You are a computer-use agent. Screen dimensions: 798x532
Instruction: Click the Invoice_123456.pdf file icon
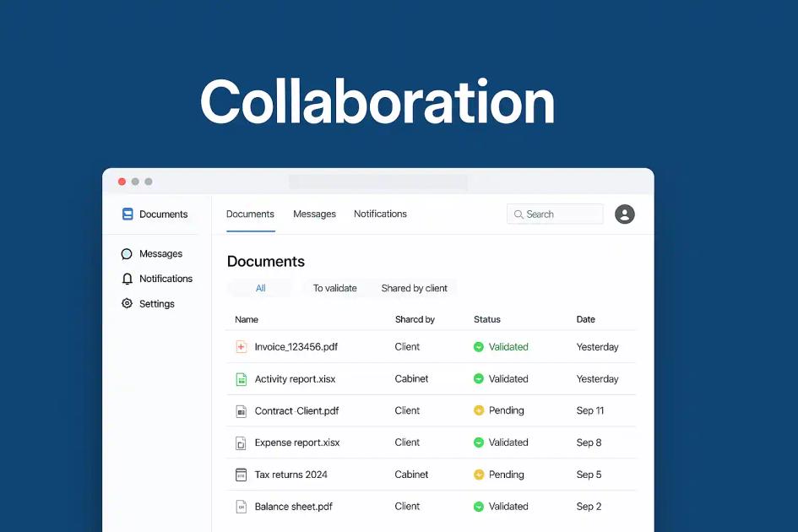tap(242, 347)
